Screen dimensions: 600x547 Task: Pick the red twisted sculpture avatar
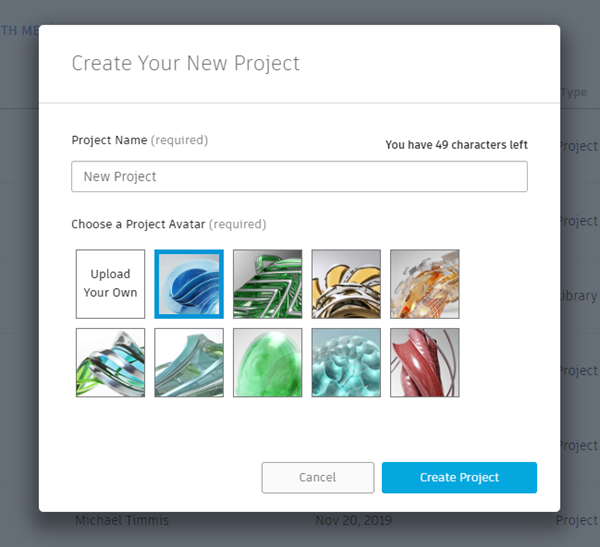click(425, 362)
